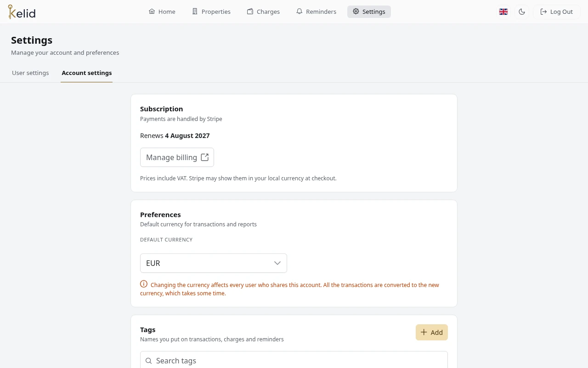Click the Kelid key logo

22,11
